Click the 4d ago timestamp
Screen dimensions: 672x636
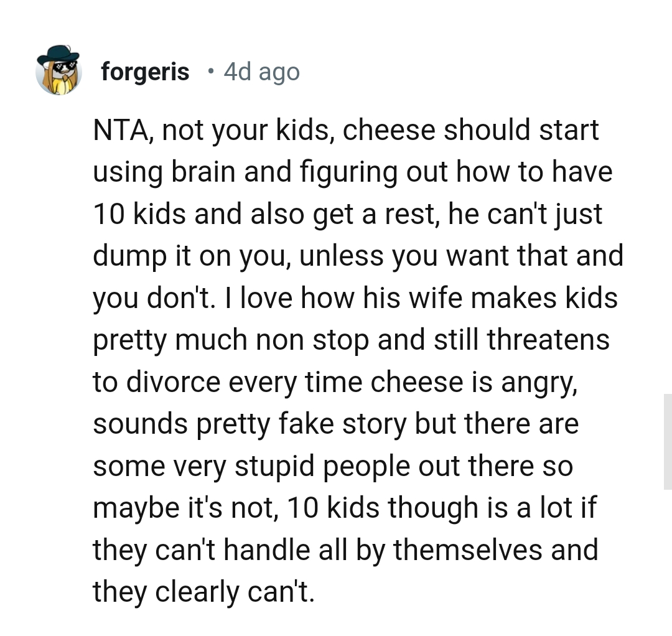261,71
